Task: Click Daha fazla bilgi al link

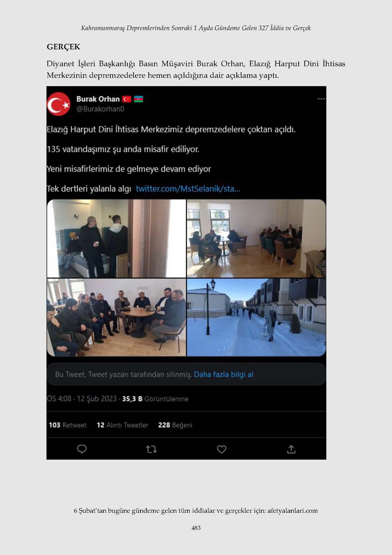Action: (x=224, y=375)
